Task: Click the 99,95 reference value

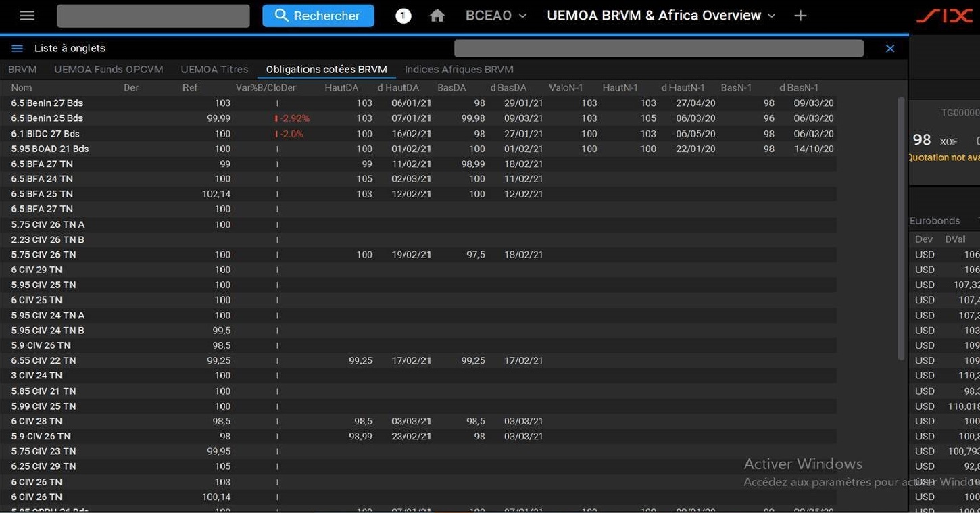Action: tap(218, 451)
